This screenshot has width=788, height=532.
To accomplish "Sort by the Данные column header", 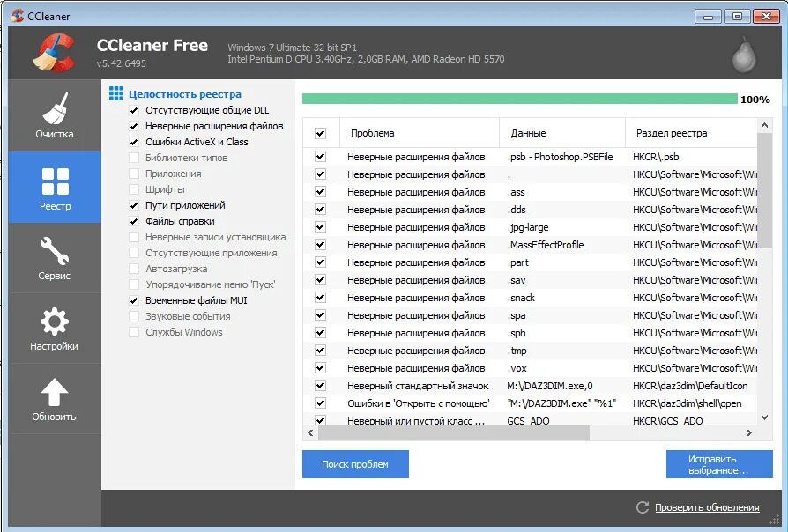I will [x=562, y=133].
